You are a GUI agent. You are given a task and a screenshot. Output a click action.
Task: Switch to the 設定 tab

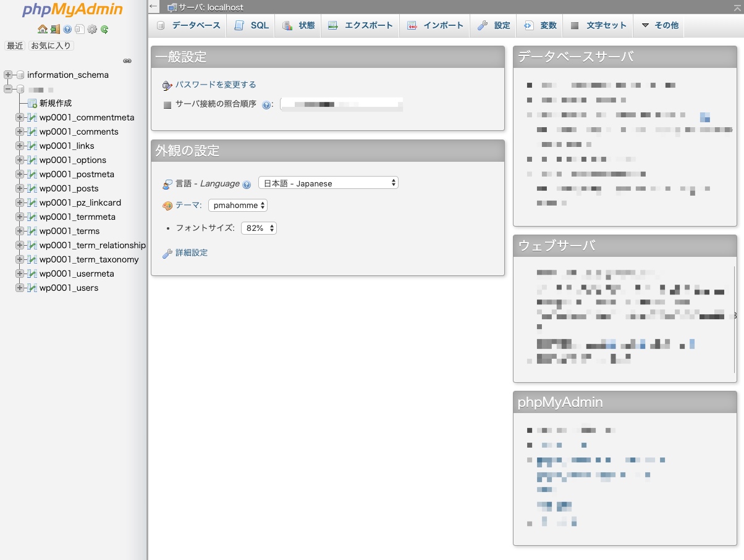[x=494, y=25]
